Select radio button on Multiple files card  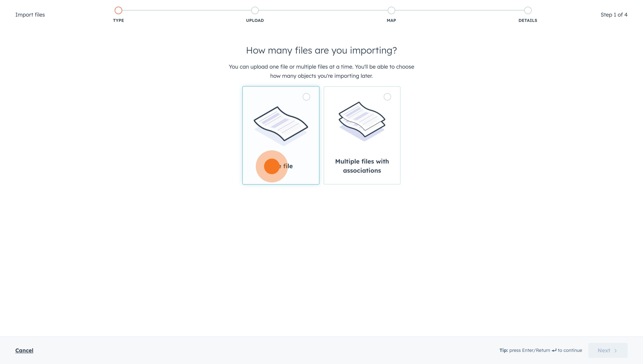click(x=387, y=97)
